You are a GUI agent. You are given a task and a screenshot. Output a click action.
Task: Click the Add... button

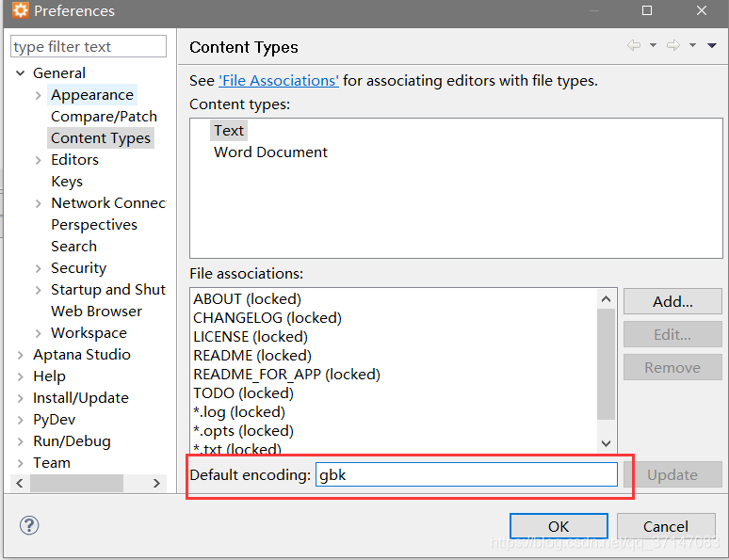(672, 301)
